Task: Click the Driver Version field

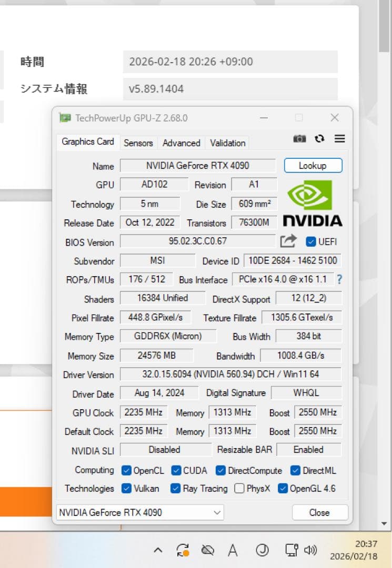Action: (230, 374)
